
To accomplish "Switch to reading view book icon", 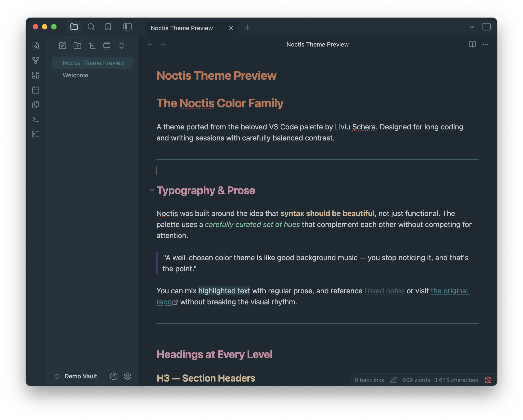I will click(x=472, y=44).
